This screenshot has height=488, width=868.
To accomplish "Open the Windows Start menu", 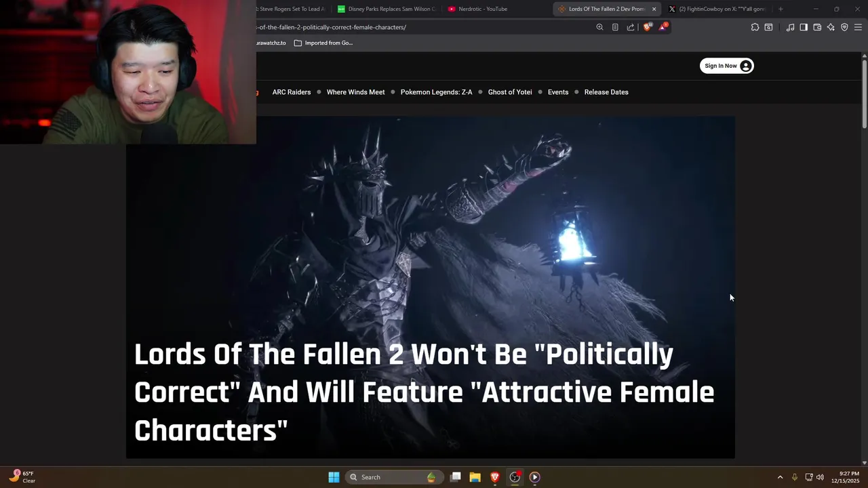I will coord(334,477).
